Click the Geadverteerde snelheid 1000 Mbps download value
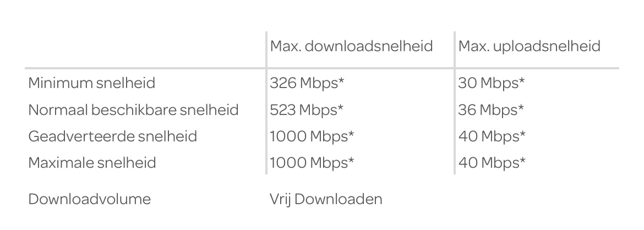 pos(312,136)
